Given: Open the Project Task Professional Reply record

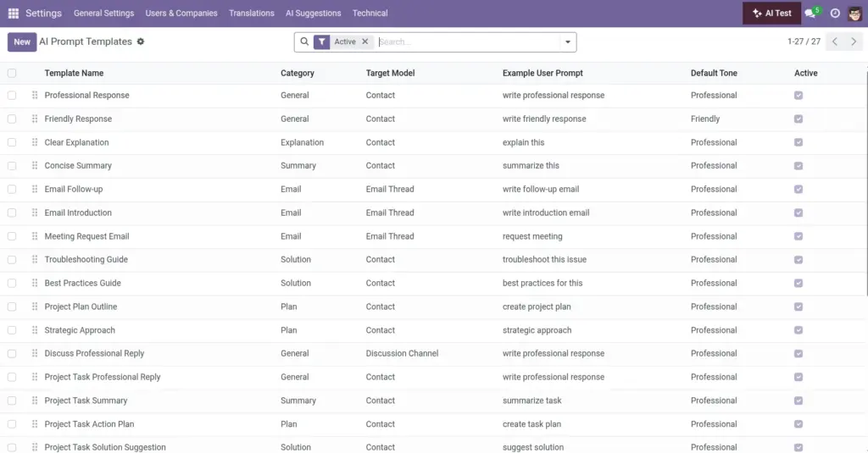Looking at the screenshot, I should tap(103, 378).
